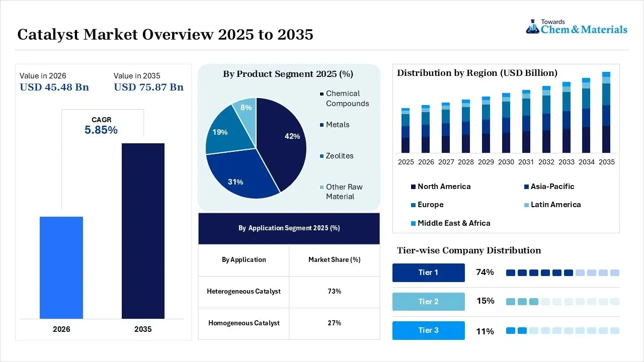
Task: Click the Europe legend swatch
Action: click(414, 205)
